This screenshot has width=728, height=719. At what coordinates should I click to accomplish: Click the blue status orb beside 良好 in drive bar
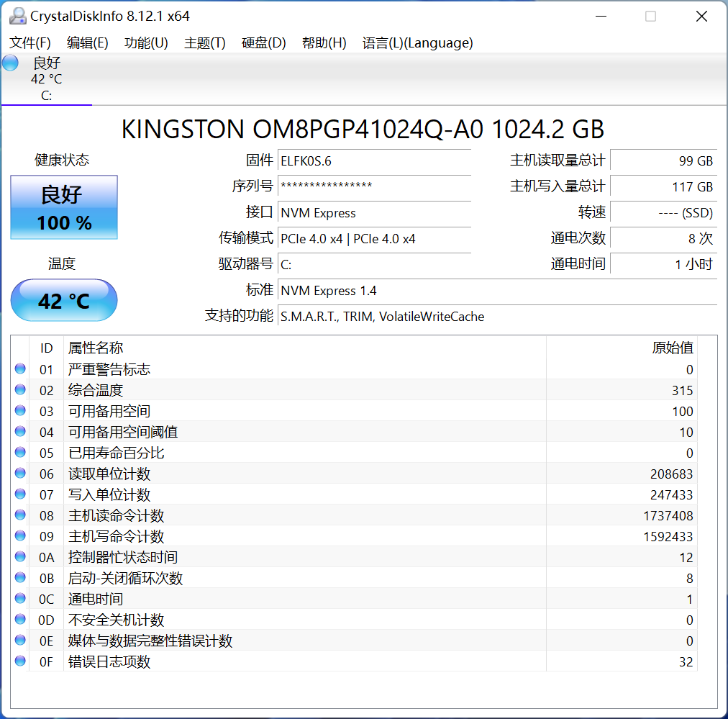(10, 63)
